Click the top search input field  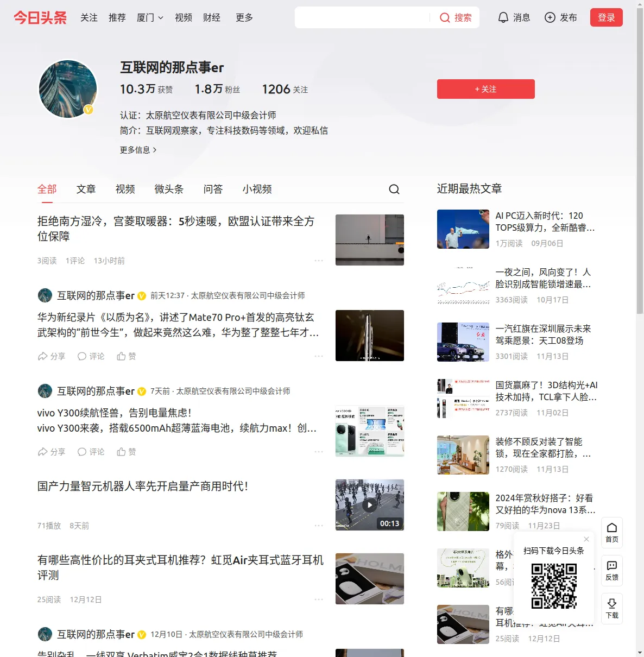(x=362, y=17)
